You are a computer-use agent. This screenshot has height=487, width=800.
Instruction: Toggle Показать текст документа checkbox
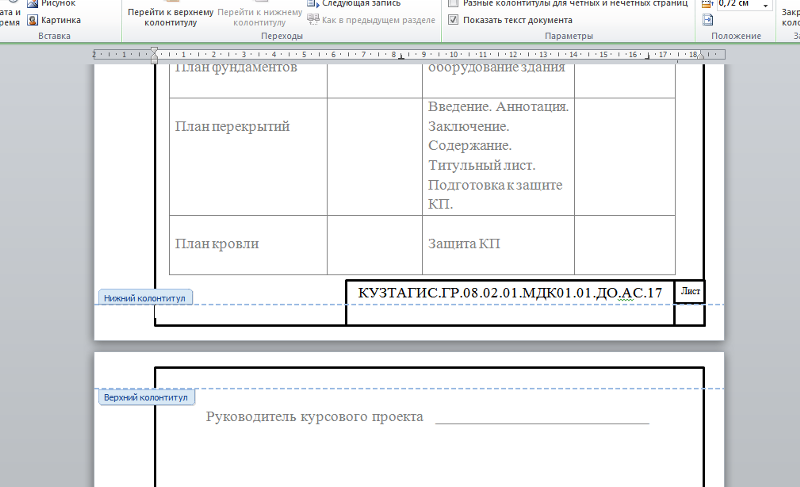click(453, 20)
